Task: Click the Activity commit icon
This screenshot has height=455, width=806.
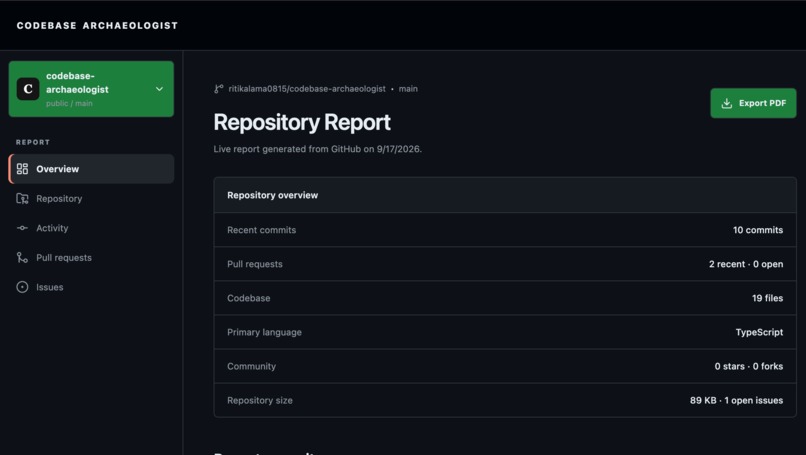Action: pos(22,228)
